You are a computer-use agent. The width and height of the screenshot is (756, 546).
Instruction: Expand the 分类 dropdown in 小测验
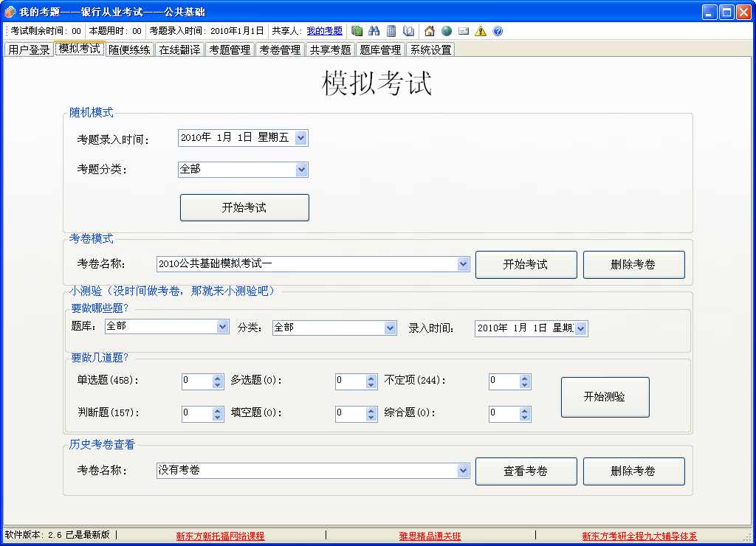[x=390, y=328]
